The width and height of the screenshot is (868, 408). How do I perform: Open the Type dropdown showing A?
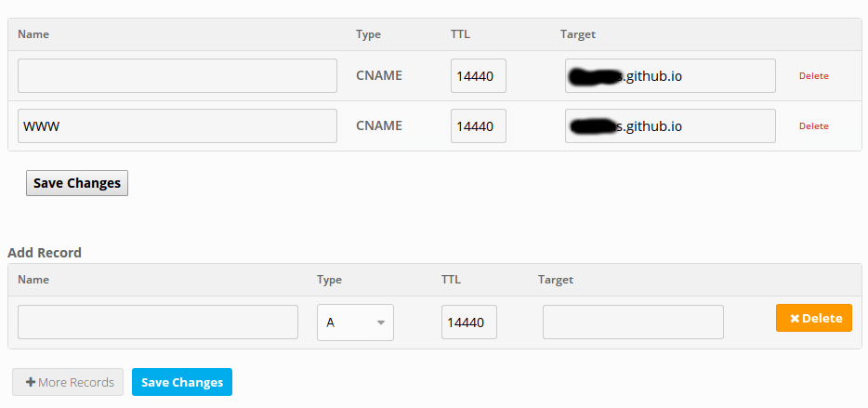pos(355,322)
